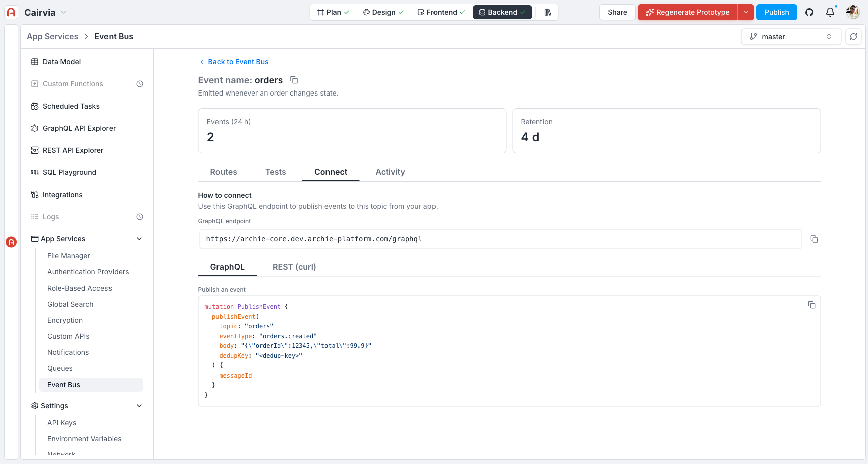Image resolution: width=868 pixels, height=464 pixels.
Task: Click the Events (24 h) card
Action: [352, 131]
